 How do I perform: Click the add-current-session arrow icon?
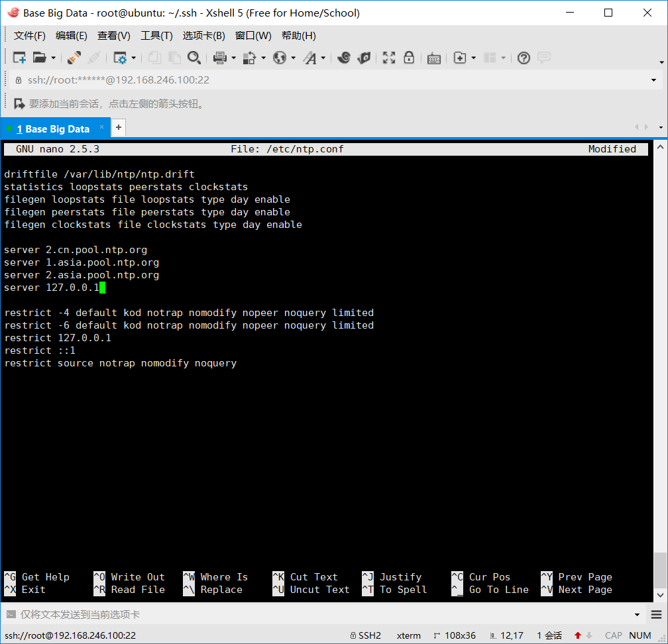19,103
